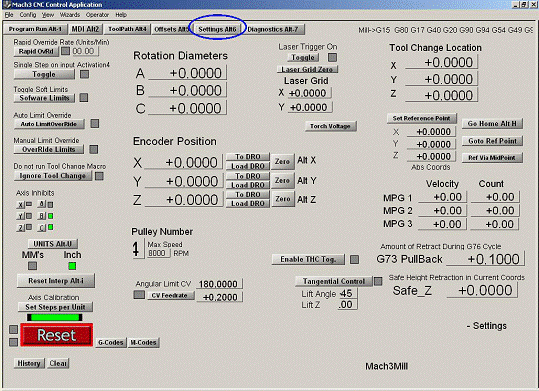Click the G73 PullBack value field
539x391 pixels.
485,259
